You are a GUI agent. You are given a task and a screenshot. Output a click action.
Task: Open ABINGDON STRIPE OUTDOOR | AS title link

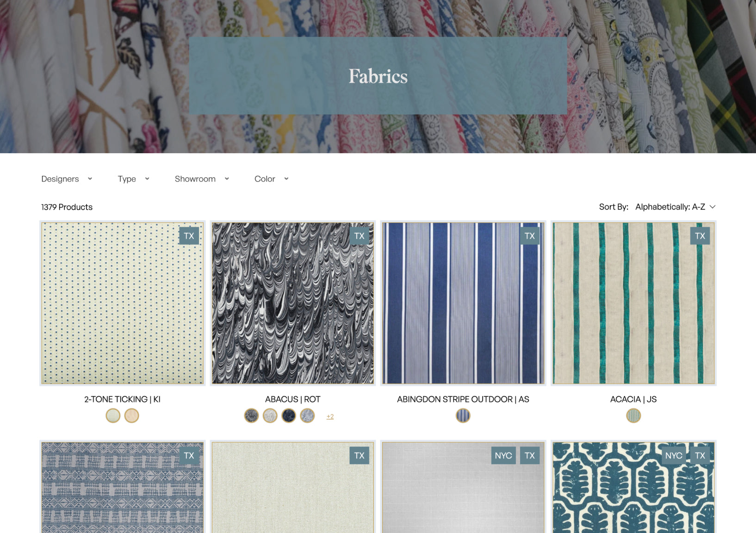[463, 399]
